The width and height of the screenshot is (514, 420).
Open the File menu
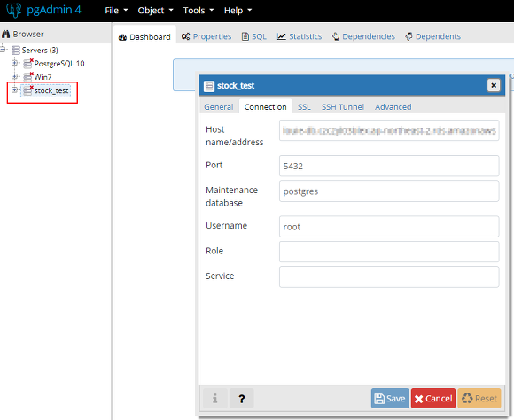tap(116, 11)
